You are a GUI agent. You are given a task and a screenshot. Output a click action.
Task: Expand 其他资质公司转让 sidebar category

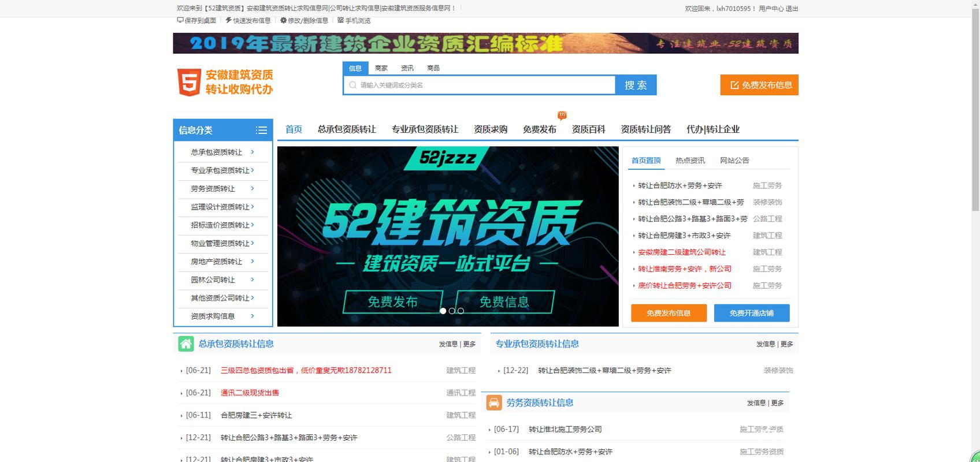coord(223,298)
